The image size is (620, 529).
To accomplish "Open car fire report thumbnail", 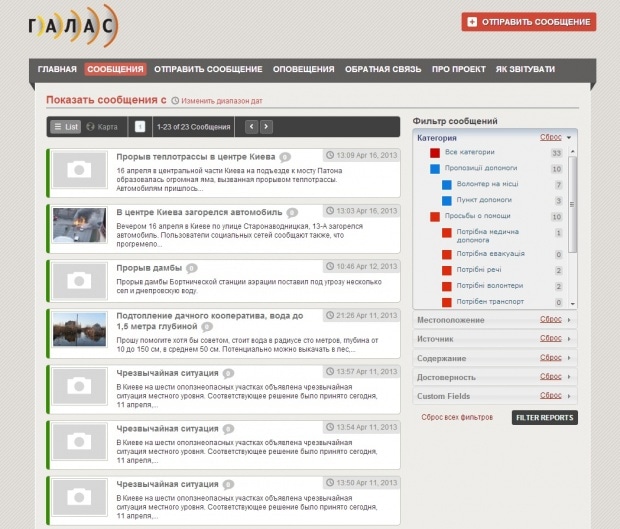I will (x=79, y=225).
